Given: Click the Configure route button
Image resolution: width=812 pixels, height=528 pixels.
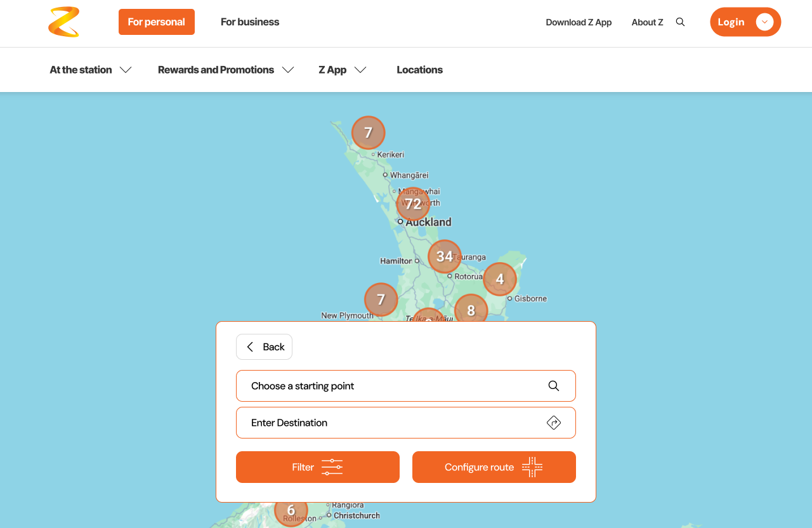Looking at the screenshot, I should pyautogui.click(x=494, y=467).
